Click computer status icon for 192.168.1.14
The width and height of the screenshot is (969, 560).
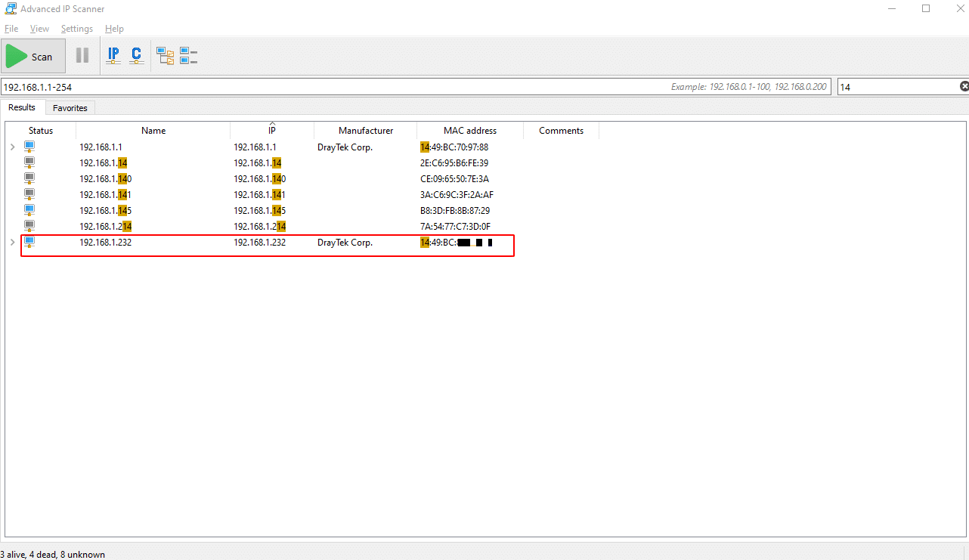pyautogui.click(x=29, y=162)
